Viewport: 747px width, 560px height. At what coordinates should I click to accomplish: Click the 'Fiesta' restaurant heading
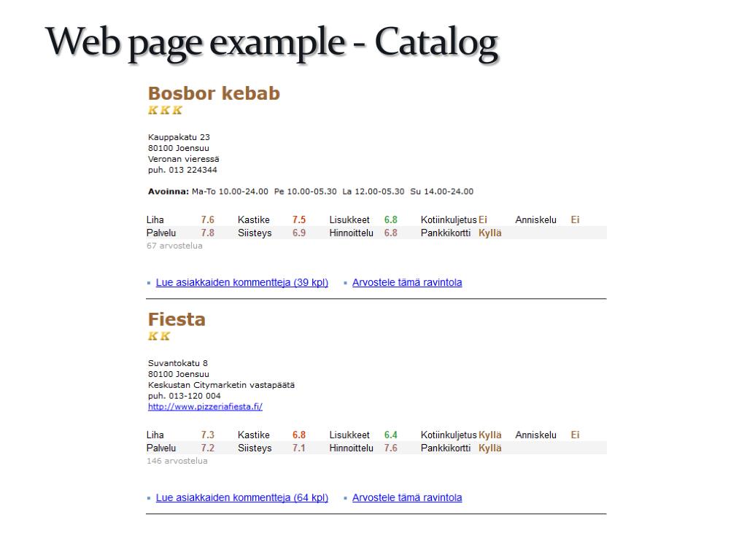point(177,319)
